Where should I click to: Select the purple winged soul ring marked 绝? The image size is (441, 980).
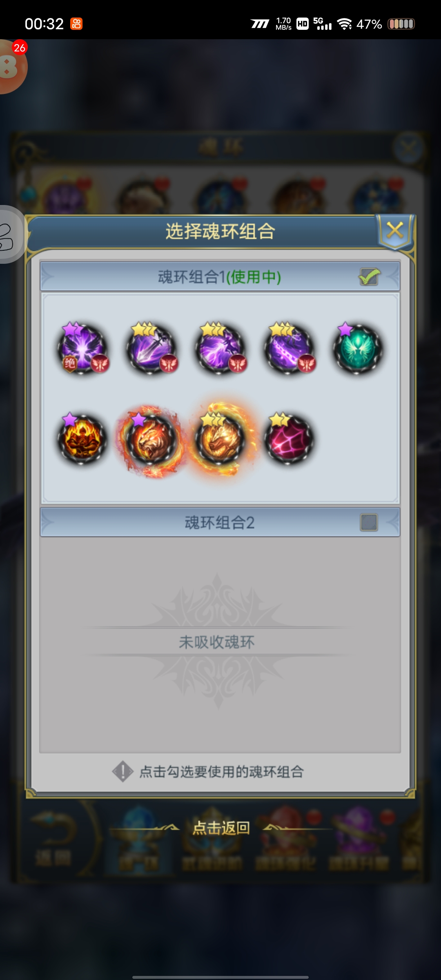82,349
